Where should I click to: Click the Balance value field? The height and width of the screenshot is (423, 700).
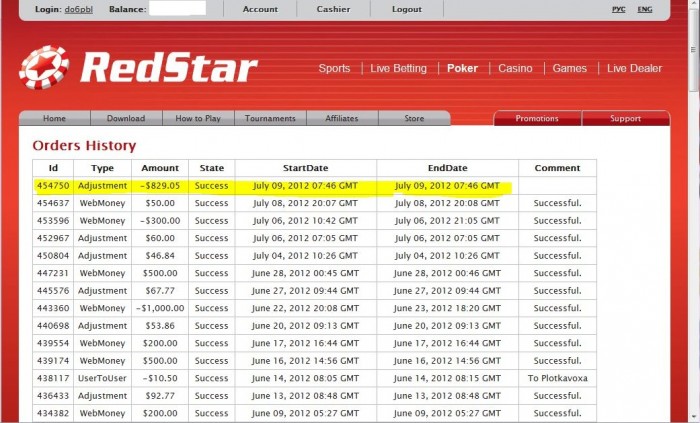coord(177,8)
